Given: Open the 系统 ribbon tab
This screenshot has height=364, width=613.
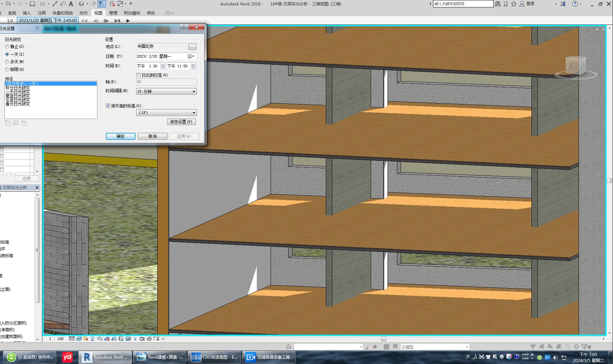Looking at the screenshot, I should (x=12, y=13).
